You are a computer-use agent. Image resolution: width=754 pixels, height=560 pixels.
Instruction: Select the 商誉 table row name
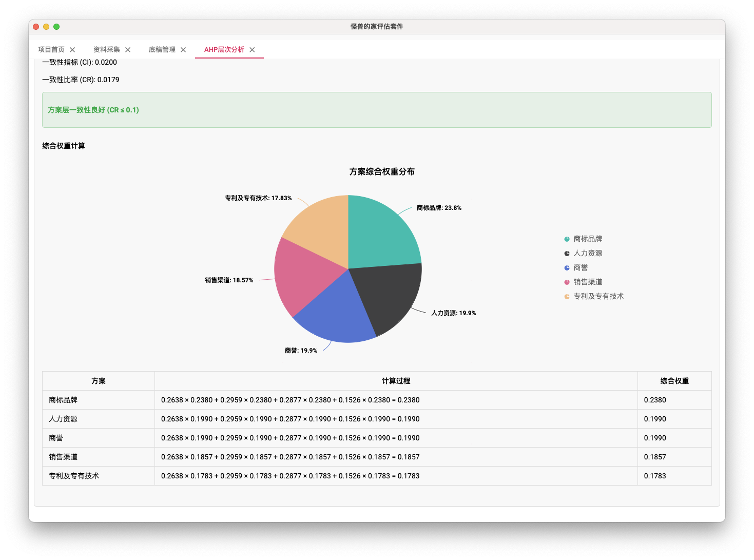pos(56,438)
